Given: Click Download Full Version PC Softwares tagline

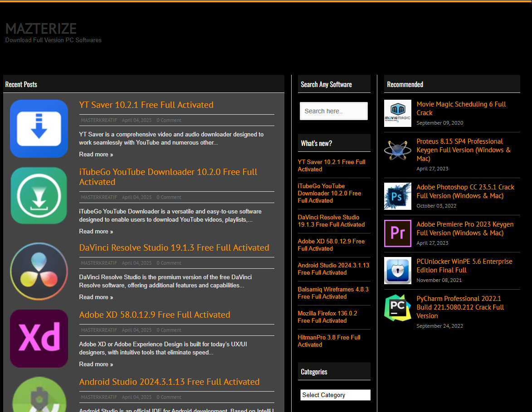Looking at the screenshot, I should (53, 40).
